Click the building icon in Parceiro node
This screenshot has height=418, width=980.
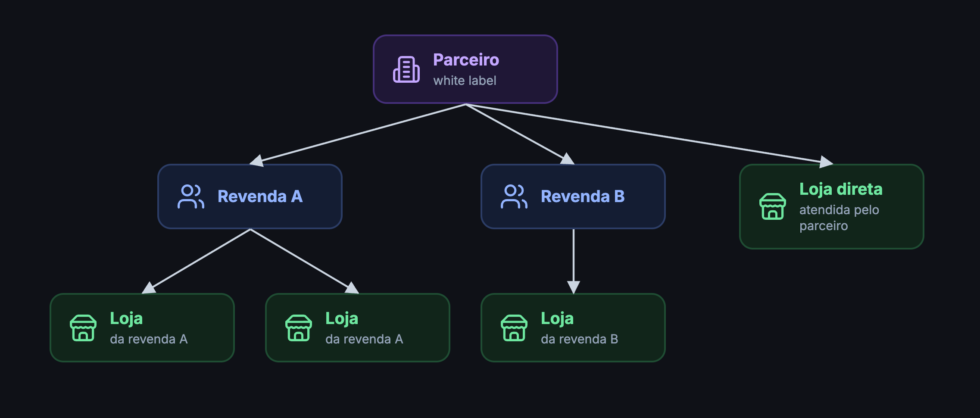point(406,69)
